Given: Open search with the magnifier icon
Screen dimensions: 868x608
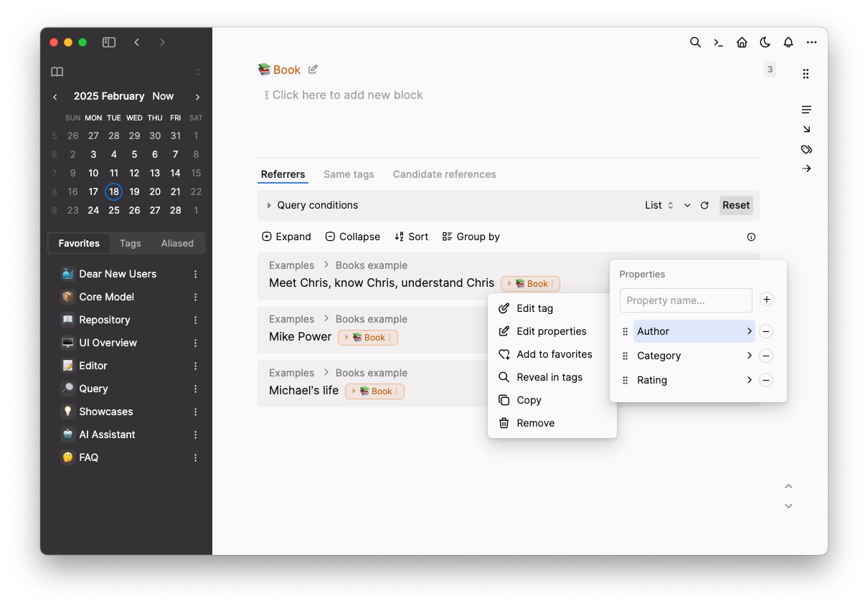Looking at the screenshot, I should pyautogui.click(x=695, y=42).
